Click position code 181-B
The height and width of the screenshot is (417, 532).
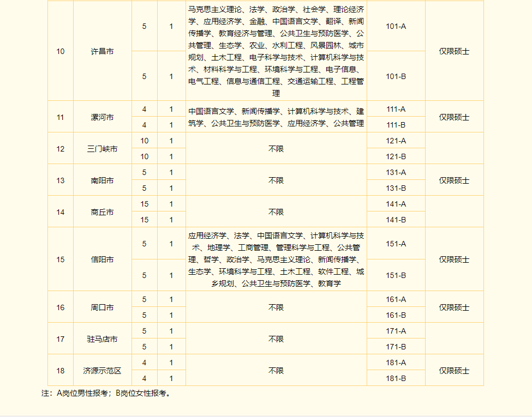tap(396, 378)
